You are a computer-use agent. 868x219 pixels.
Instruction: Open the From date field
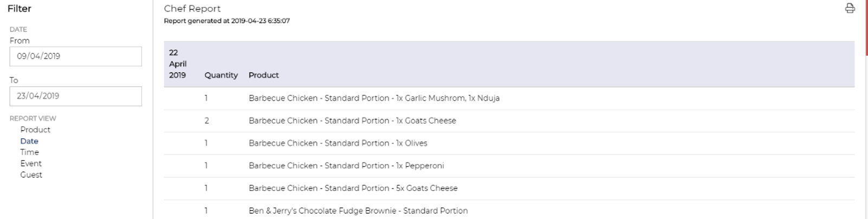[76, 56]
